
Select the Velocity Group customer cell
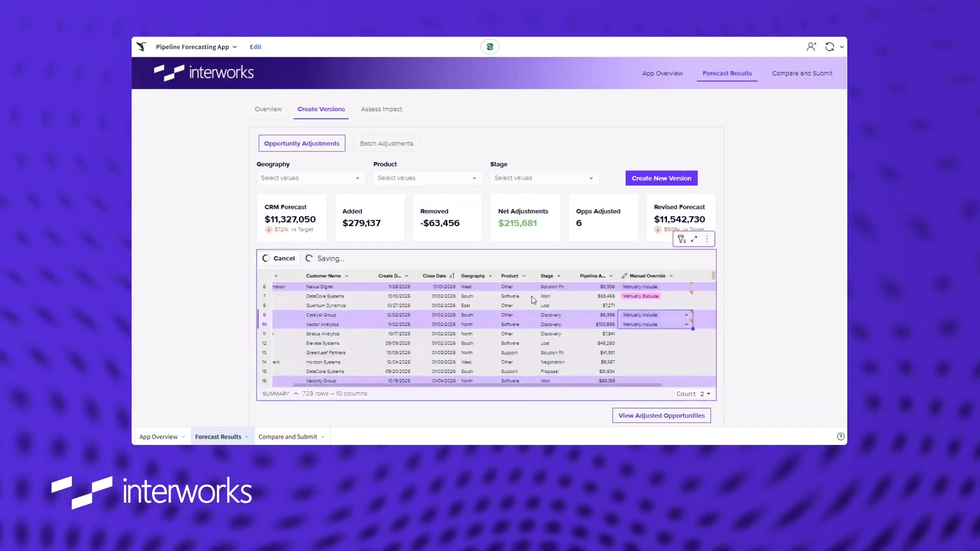[x=321, y=381]
